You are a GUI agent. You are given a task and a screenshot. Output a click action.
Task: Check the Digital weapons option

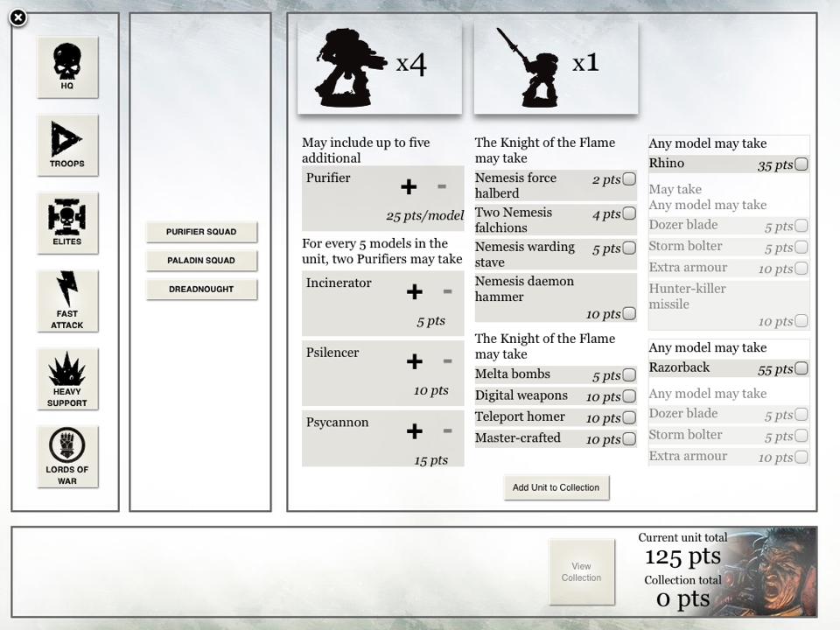pos(629,395)
